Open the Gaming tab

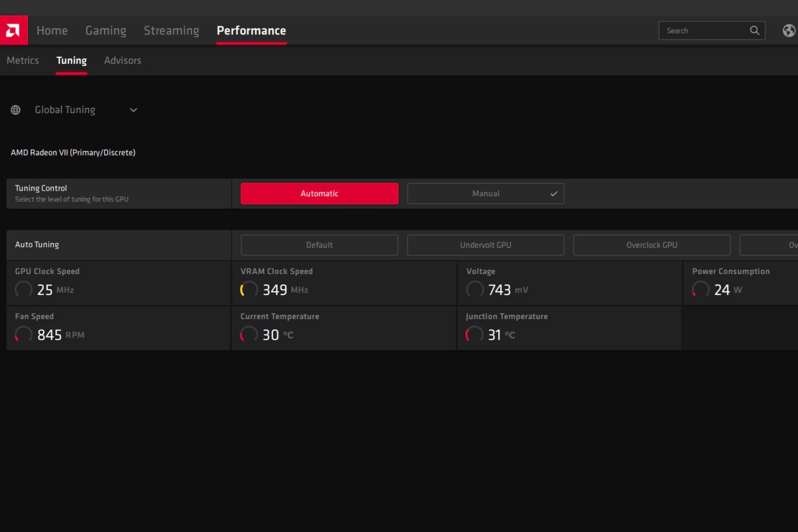click(106, 30)
